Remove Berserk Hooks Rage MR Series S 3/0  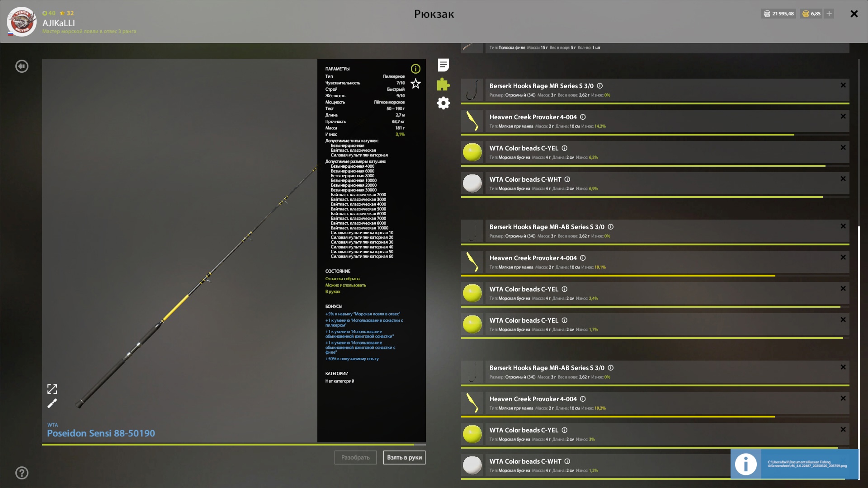[843, 85]
